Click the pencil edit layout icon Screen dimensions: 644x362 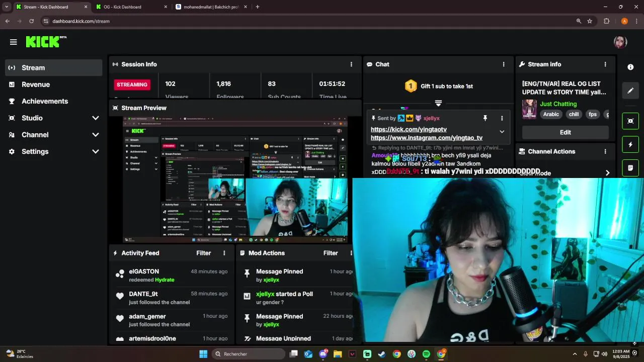(630, 90)
